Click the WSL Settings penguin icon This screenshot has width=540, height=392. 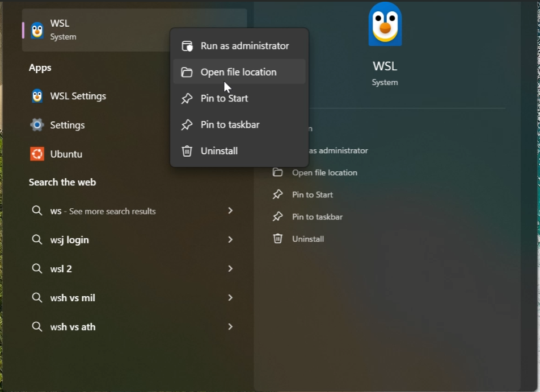tap(37, 96)
